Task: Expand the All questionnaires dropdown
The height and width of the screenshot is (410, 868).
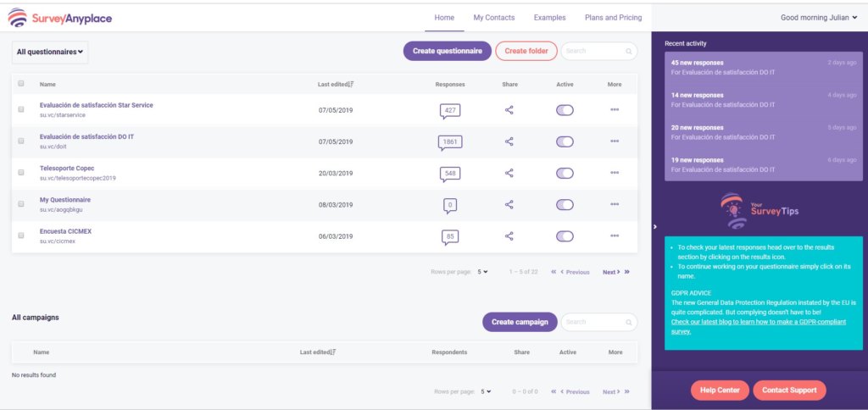Action: tap(50, 52)
